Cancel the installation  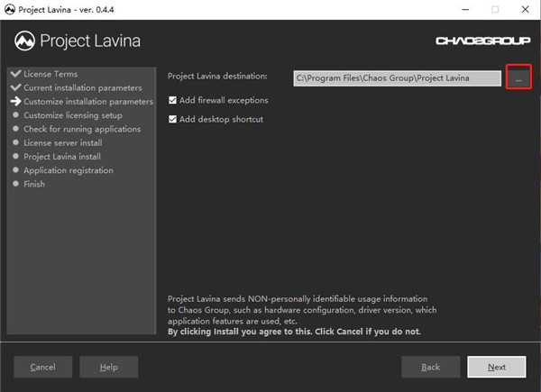click(x=42, y=367)
